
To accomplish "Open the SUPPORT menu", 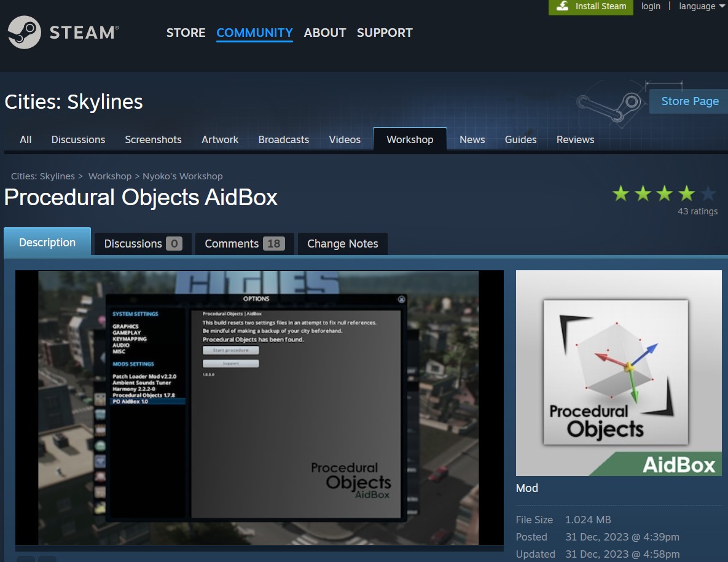I will (385, 33).
